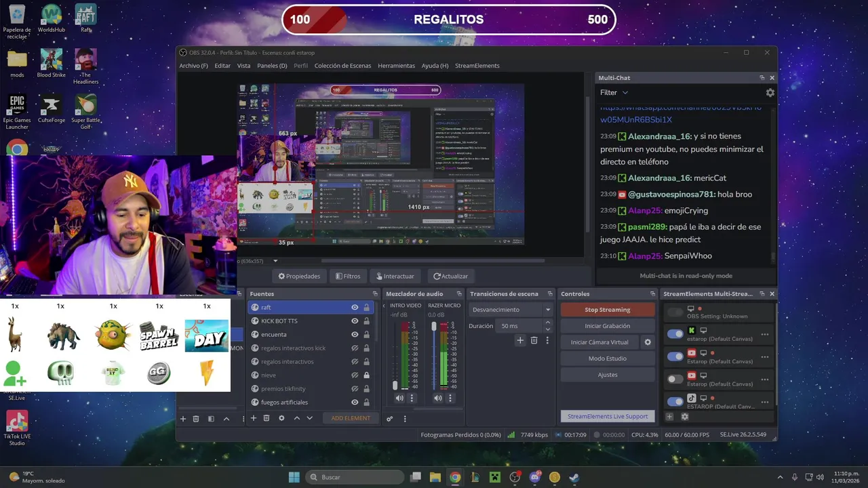Click the INTRO VIDEO volume fader
This screenshot has width=868, height=488.
click(x=395, y=385)
